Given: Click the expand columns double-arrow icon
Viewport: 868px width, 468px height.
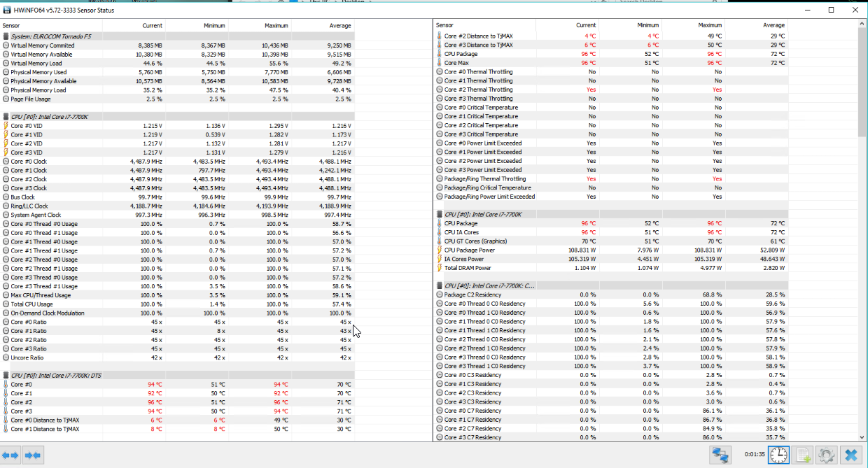Looking at the screenshot, I should [x=10, y=455].
